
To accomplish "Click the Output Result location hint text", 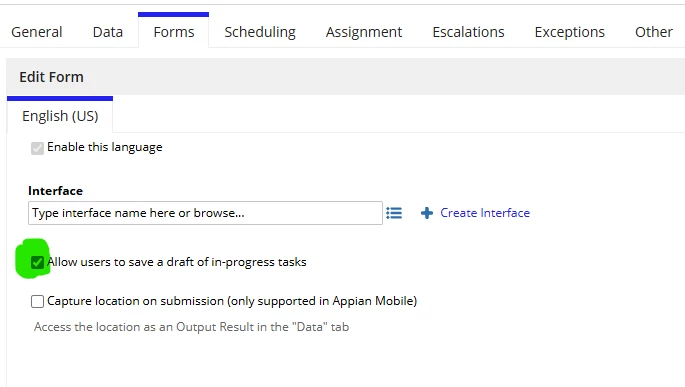I will (191, 327).
